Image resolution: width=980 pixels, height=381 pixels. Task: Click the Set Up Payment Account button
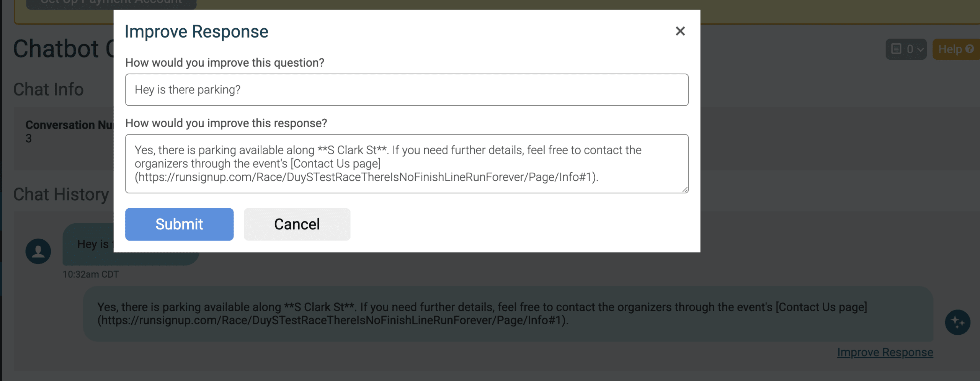[x=111, y=3]
